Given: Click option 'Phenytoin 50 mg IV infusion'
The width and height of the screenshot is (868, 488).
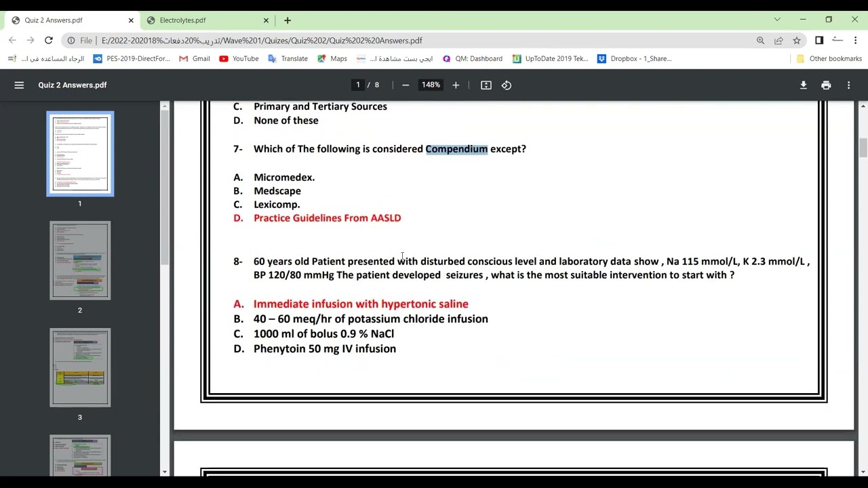Looking at the screenshot, I should [325, 349].
